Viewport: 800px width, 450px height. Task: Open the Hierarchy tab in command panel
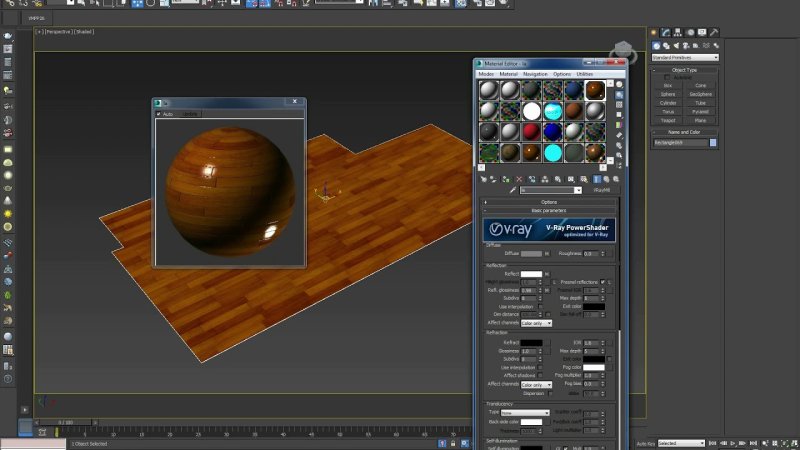coord(678,32)
